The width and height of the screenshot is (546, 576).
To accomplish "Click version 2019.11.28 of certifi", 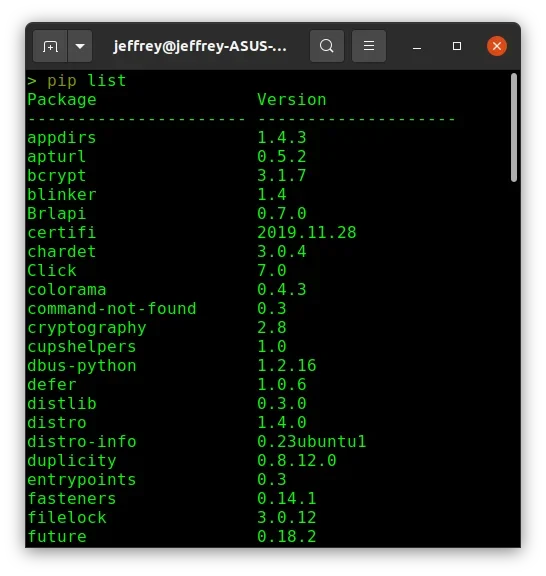I will click(x=307, y=233).
